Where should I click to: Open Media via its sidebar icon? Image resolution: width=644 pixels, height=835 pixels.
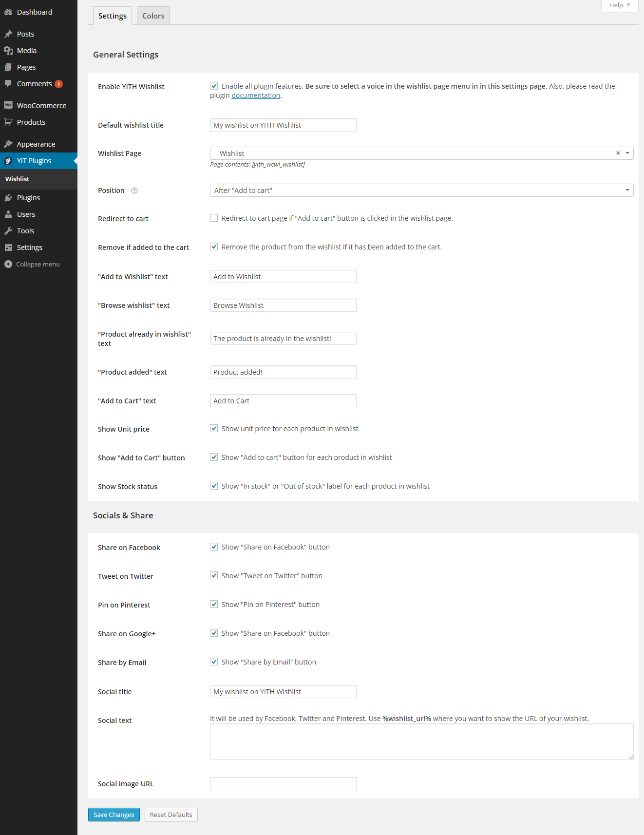(x=8, y=51)
